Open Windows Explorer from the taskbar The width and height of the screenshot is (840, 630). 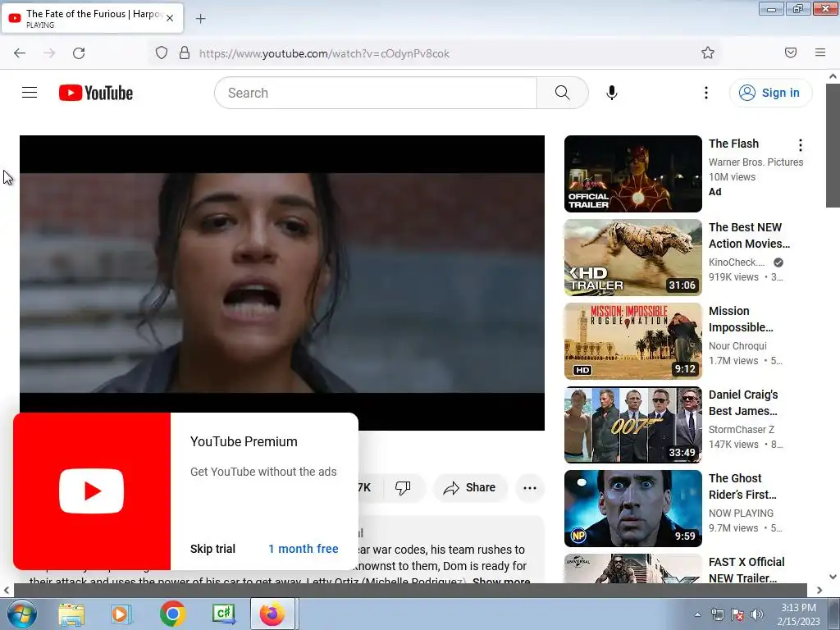coord(71,614)
